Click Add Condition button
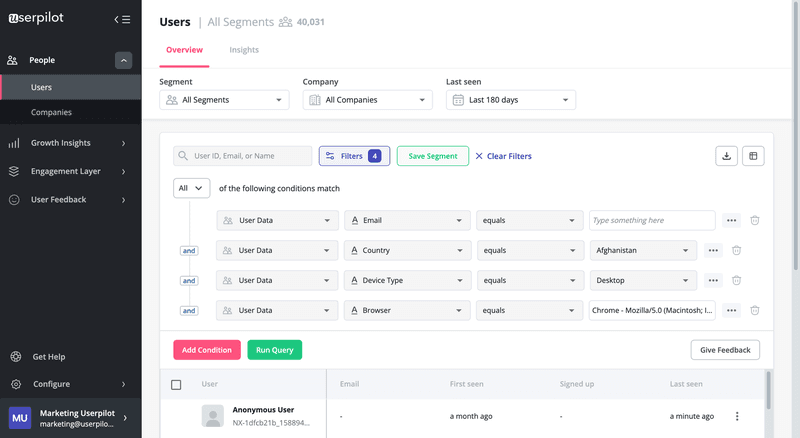 [x=207, y=350]
